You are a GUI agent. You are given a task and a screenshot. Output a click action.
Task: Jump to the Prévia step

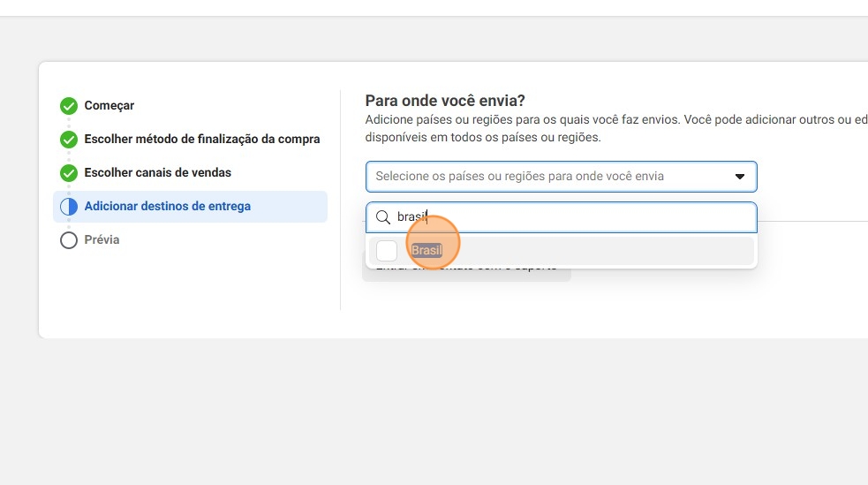point(102,240)
